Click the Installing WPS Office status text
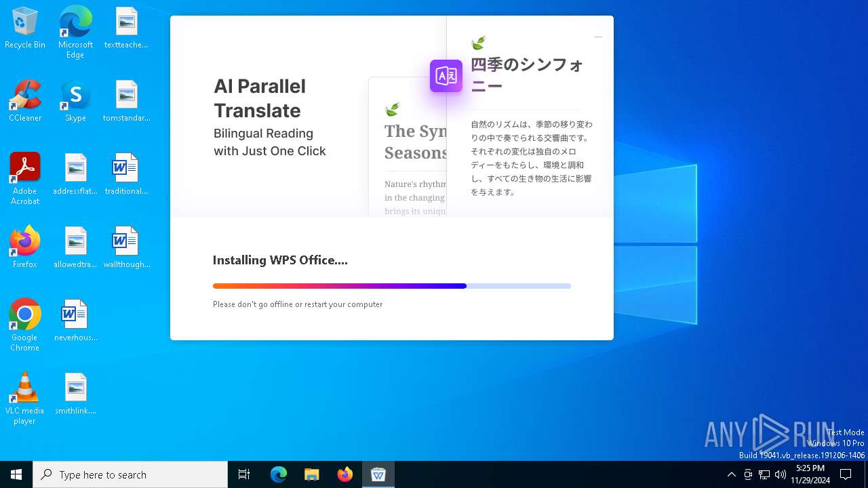This screenshot has height=488, width=868. (280, 260)
